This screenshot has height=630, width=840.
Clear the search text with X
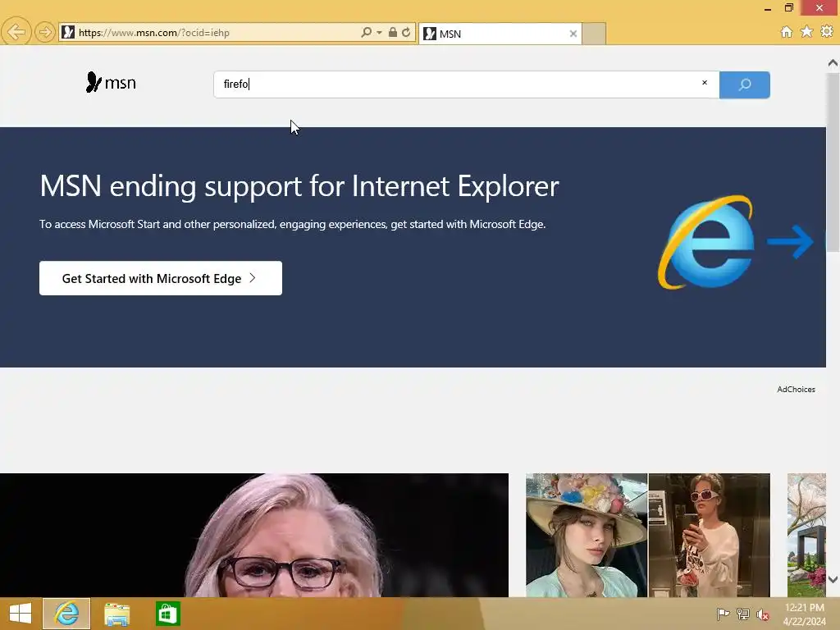[705, 83]
